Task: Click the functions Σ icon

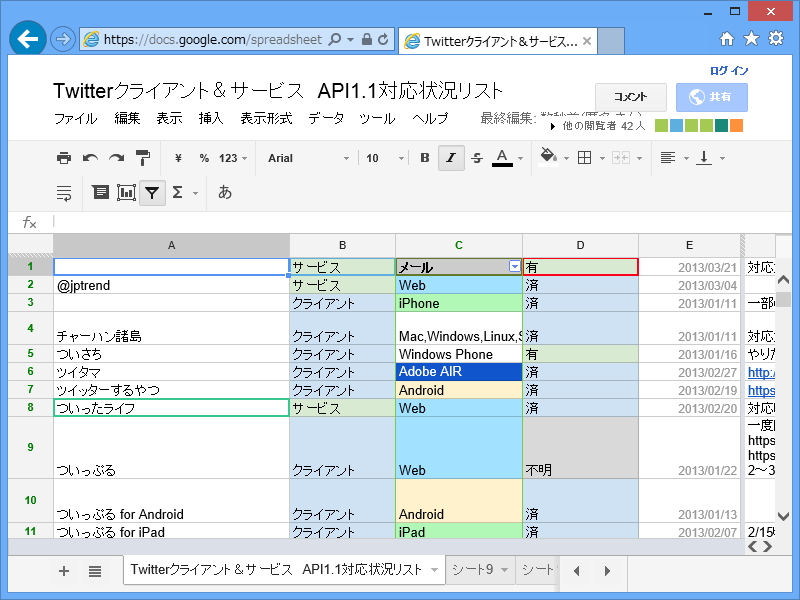Action: pyautogui.click(x=176, y=193)
